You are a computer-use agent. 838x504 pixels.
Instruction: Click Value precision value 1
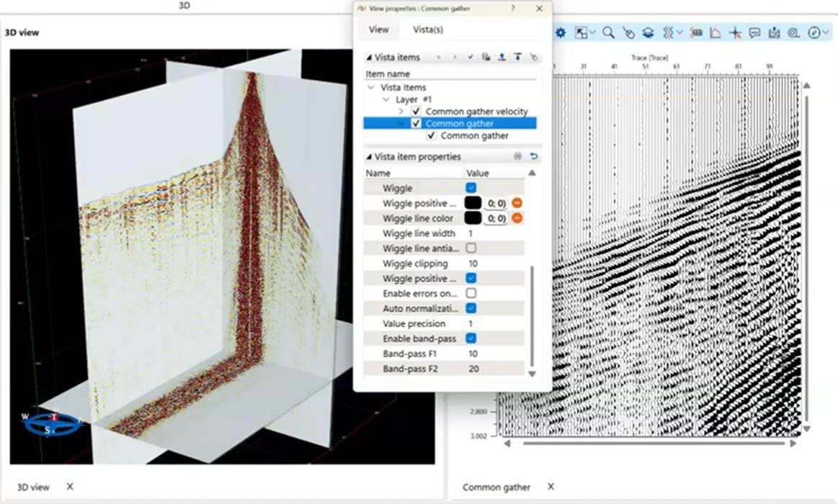click(x=471, y=323)
